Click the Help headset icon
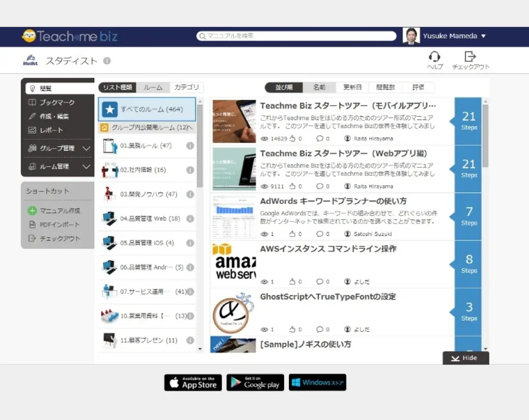The image size is (529, 420). click(435, 57)
